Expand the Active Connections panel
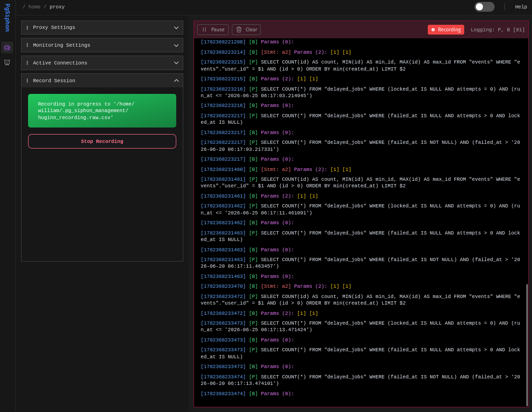This screenshot has width=532, height=412. point(102,63)
